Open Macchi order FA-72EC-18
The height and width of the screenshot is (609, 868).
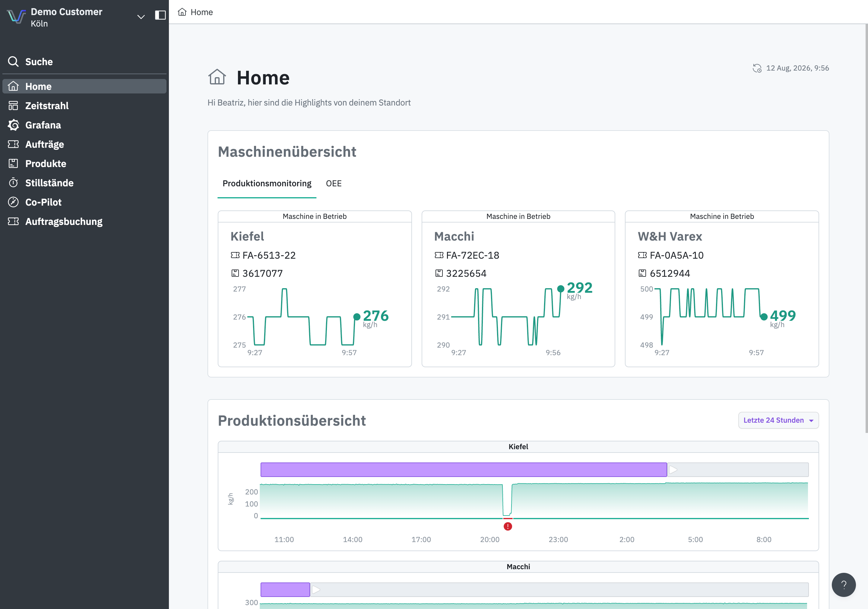(473, 255)
